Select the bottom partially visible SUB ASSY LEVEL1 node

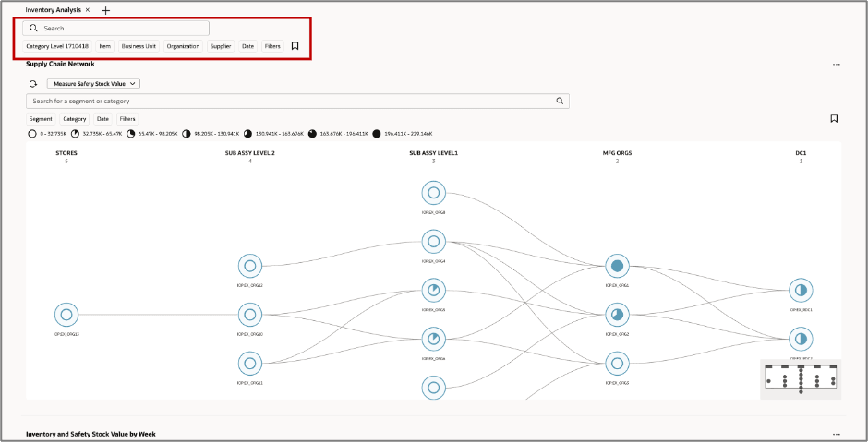coord(433,388)
